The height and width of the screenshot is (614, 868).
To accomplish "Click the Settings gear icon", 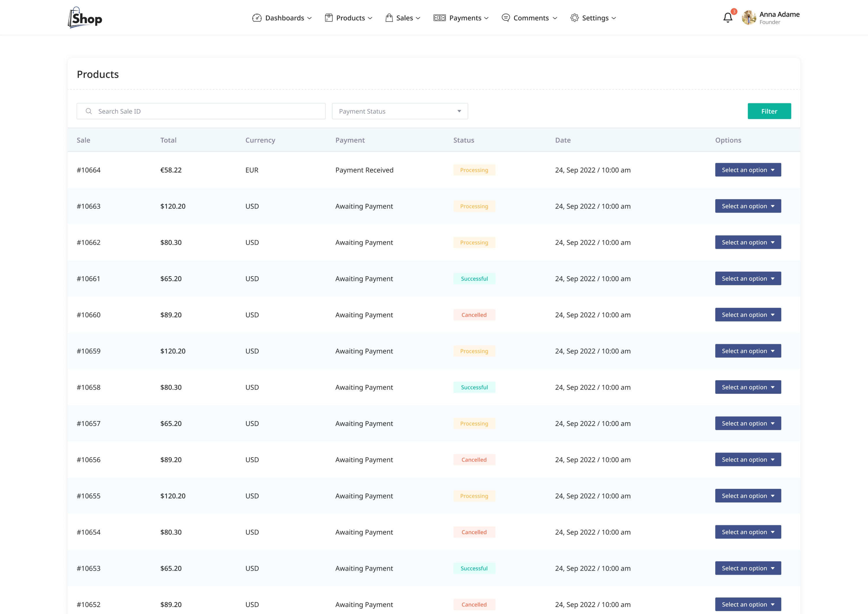I will (574, 18).
